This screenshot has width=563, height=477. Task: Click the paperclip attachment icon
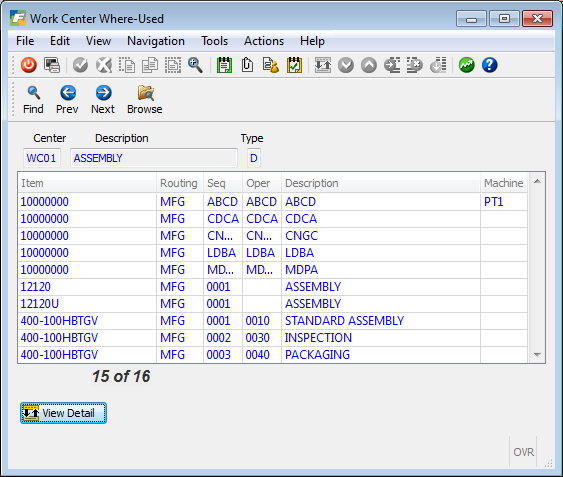247,65
